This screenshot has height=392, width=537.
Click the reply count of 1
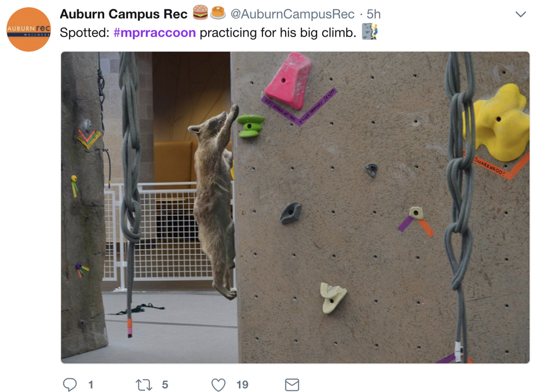(91, 385)
